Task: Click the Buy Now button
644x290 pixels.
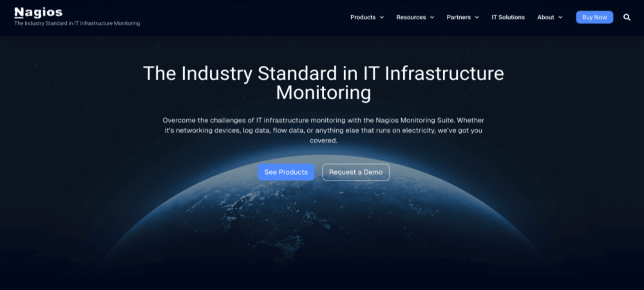Action: coord(594,17)
